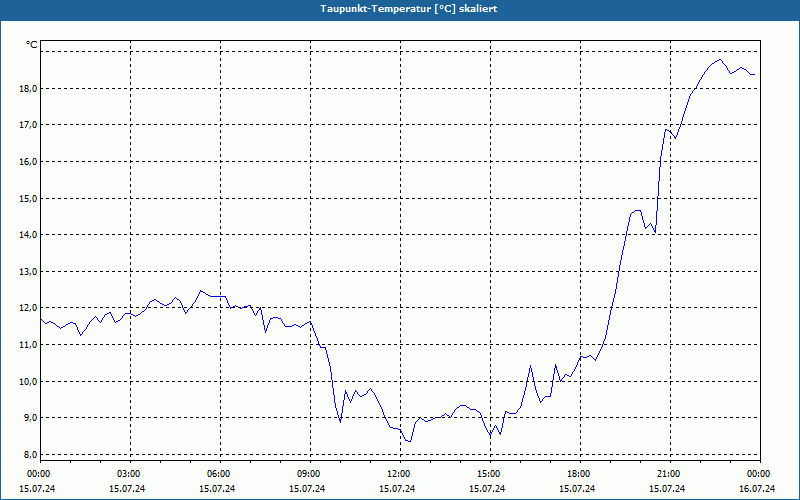Click the '12,0' y-axis tick label
800x500 pixels.
pyautogui.click(x=28, y=308)
